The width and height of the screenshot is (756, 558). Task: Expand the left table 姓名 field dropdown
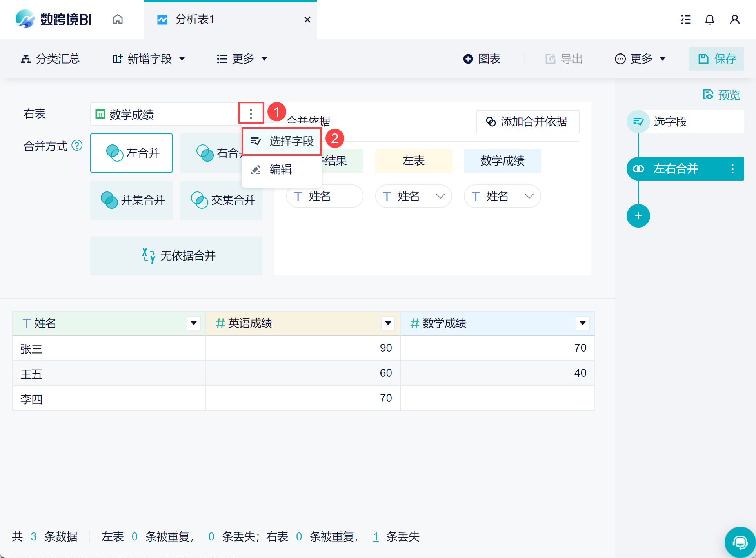click(440, 196)
